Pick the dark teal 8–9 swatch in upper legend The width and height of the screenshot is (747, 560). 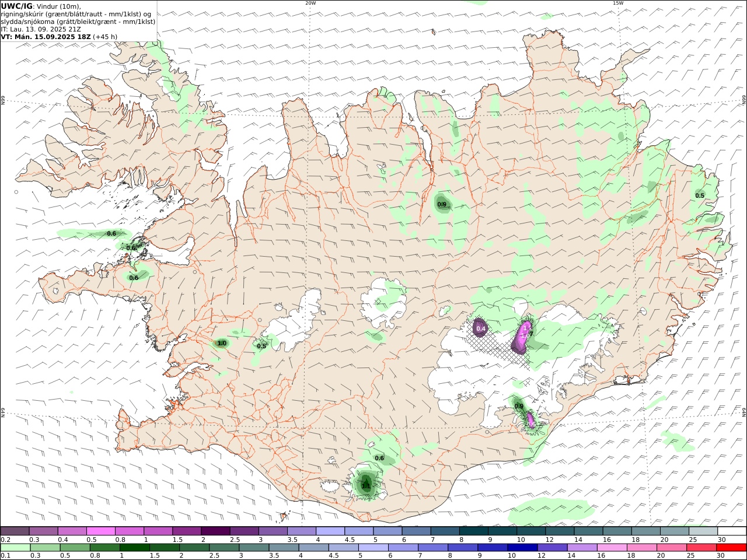(473, 531)
